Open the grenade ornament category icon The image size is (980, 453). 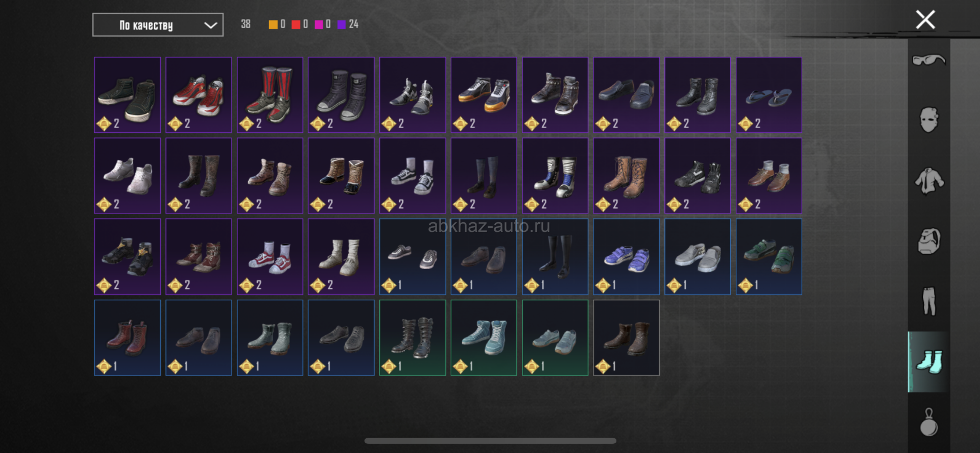[929, 422]
